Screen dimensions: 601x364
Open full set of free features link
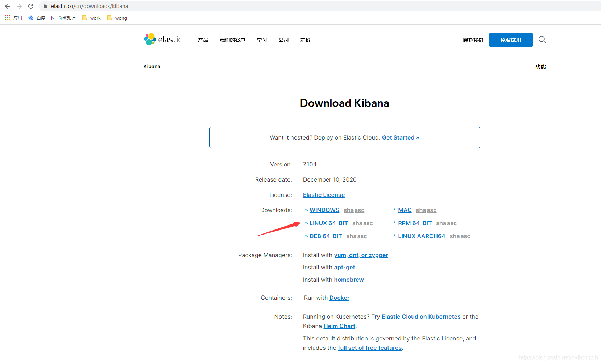370,348
